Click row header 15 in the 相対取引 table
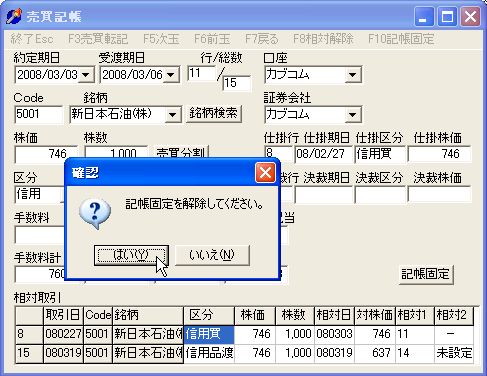This screenshot has width=487, height=376. [x=29, y=353]
